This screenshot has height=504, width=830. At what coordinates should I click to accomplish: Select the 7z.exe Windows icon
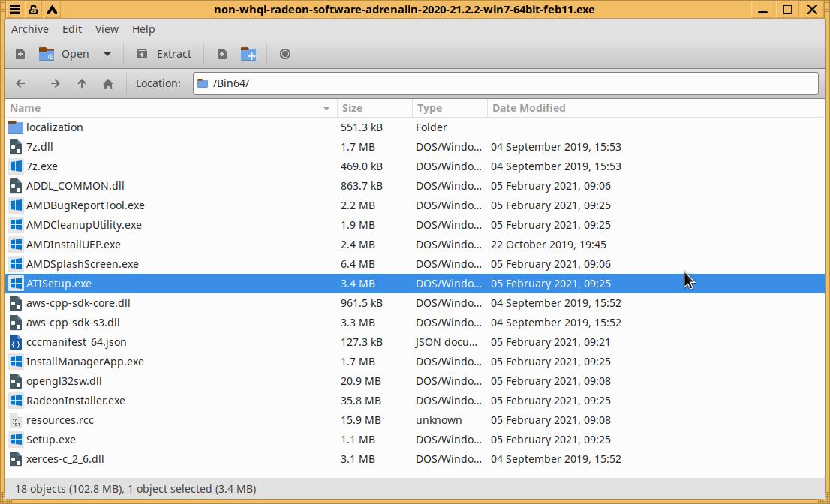16,166
